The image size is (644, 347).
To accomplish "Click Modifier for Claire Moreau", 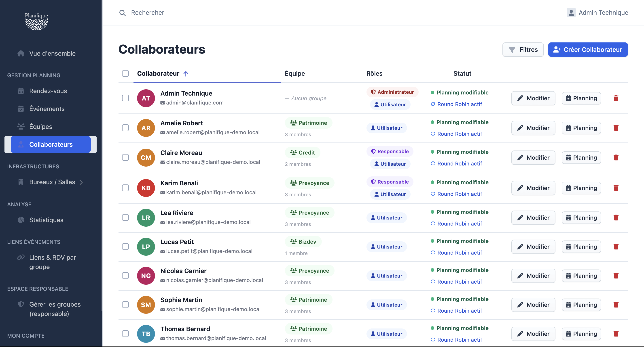I will click(533, 157).
